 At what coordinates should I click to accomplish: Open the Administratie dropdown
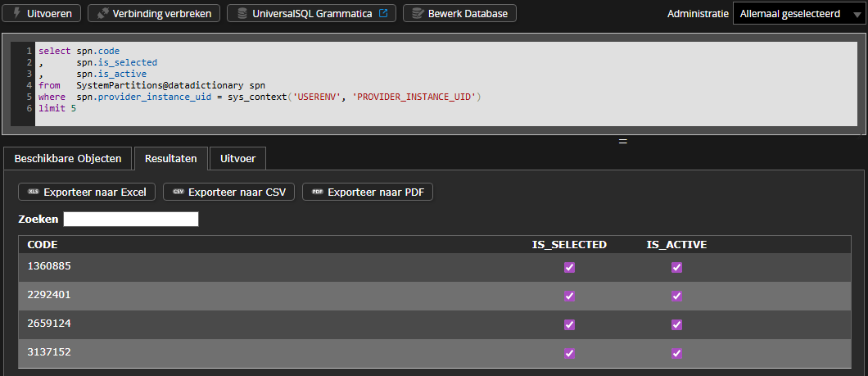point(795,14)
